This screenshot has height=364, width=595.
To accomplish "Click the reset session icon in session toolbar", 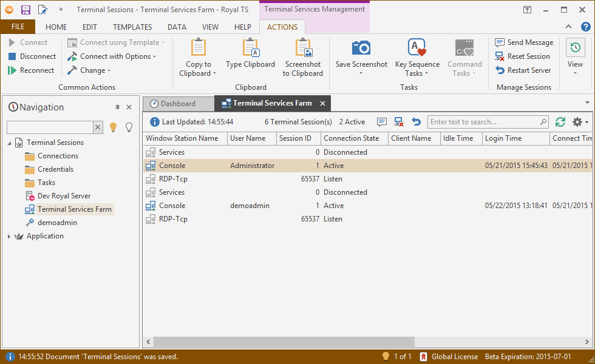I will point(399,122).
